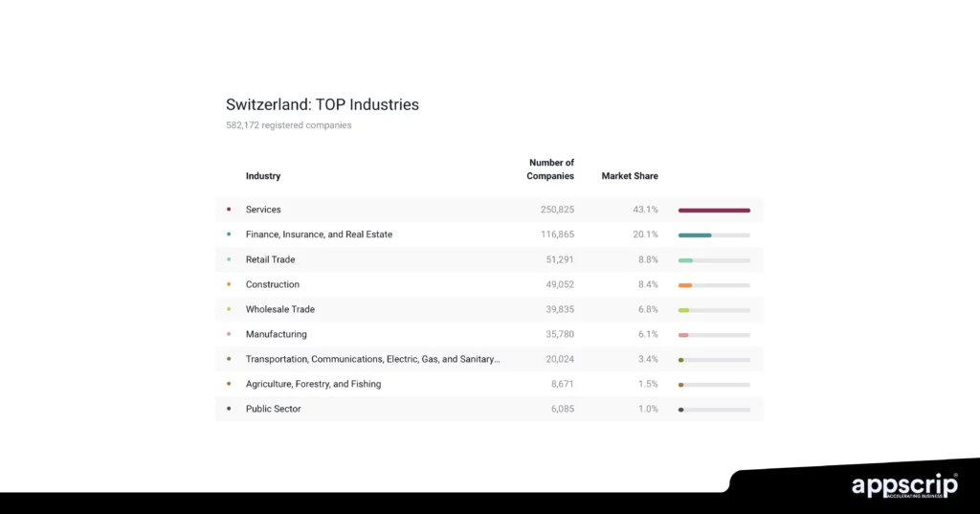The height and width of the screenshot is (514, 980).
Task: Select the orange dot beside Construction
Action: (x=229, y=284)
